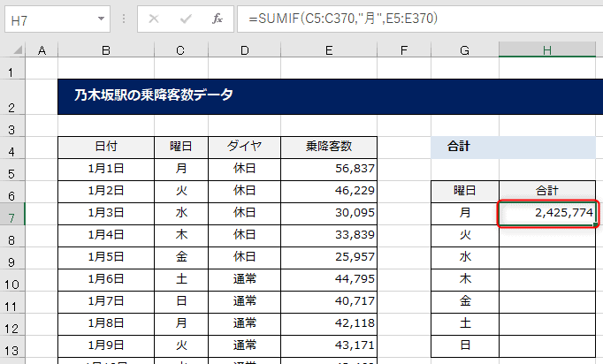The image size is (603, 364).
Task: Select 休日 cell in the 1月5日 row
Action: [x=244, y=257]
